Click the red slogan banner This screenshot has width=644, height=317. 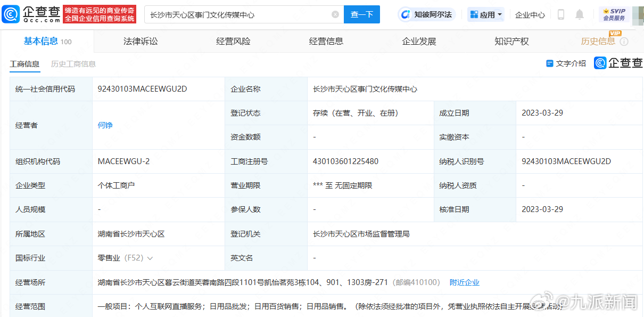point(100,14)
